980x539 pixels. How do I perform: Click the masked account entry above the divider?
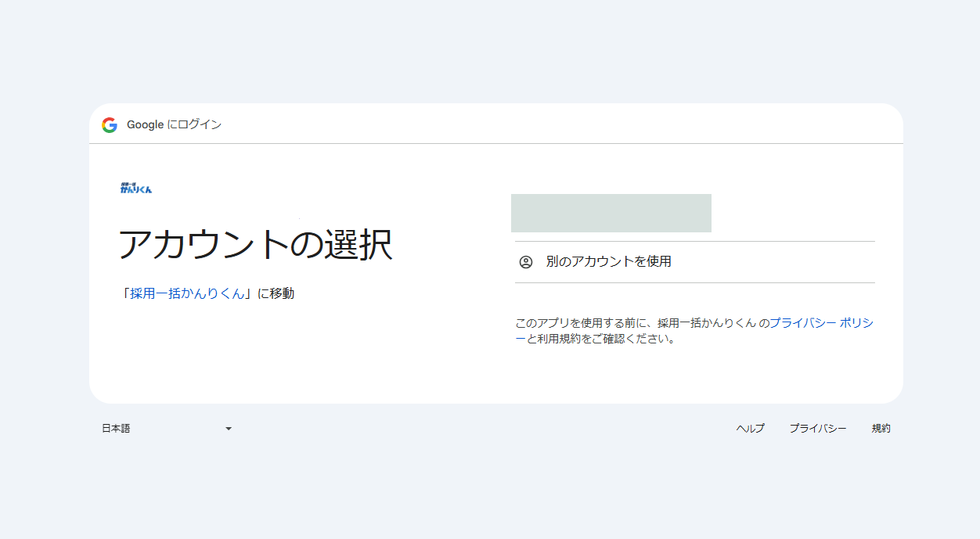tap(611, 212)
